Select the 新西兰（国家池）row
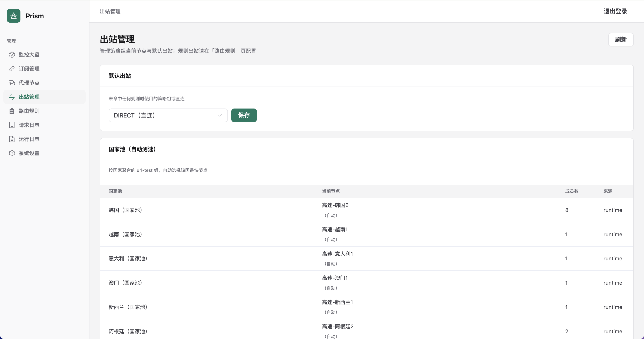Screen dimensions: 644x339 point(367,307)
